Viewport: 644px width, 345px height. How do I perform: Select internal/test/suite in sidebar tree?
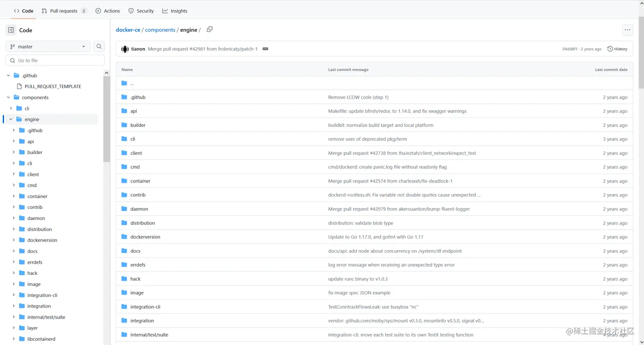pos(46,317)
